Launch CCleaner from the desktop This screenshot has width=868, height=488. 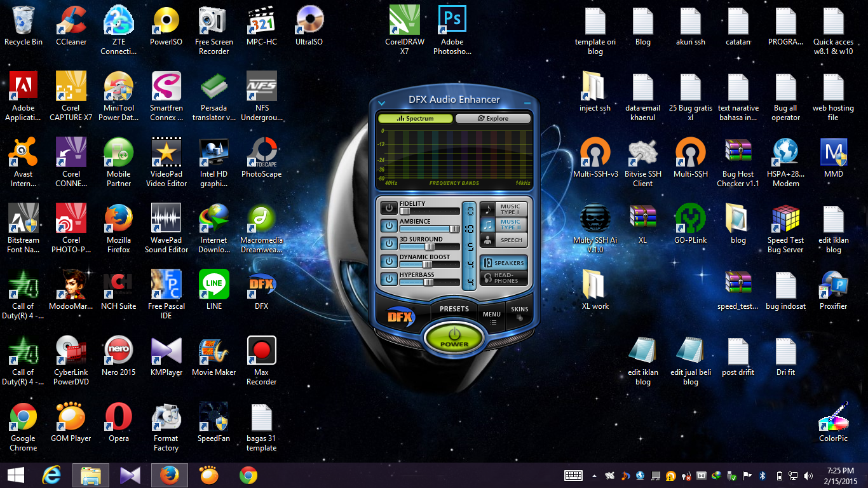pyautogui.click(x=71, y=21)
